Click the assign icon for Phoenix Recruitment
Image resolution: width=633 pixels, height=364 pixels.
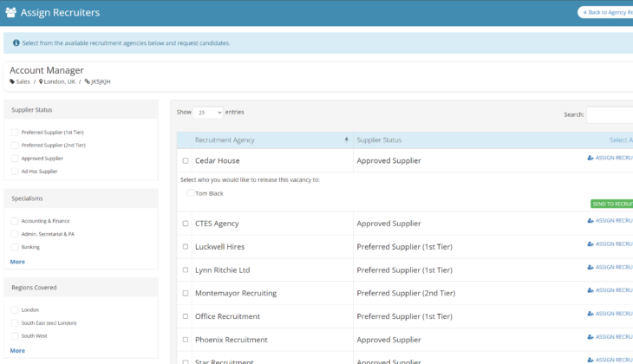pyautogui.click(x=591, y=337)
